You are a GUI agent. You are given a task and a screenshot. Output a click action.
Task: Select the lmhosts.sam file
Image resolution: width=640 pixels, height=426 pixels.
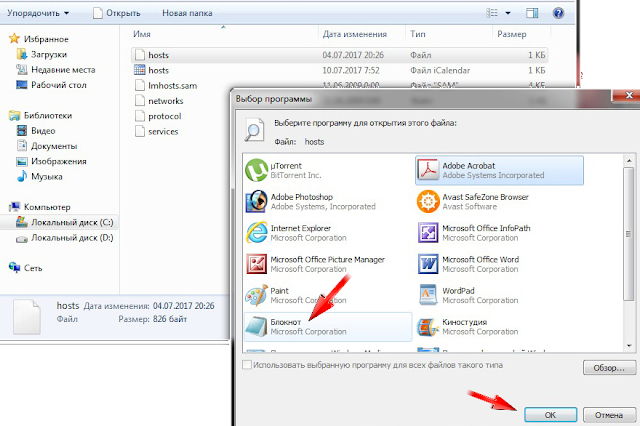166,86
